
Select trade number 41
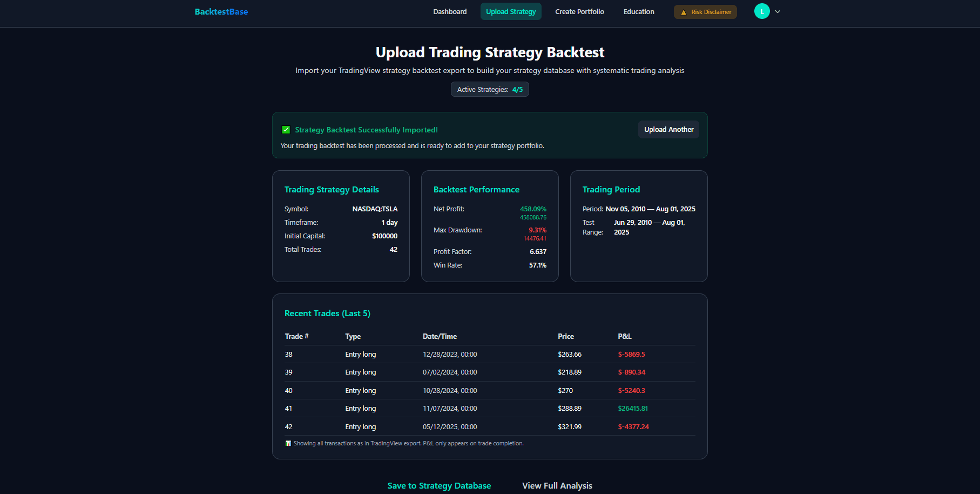[x=288, y=408]
